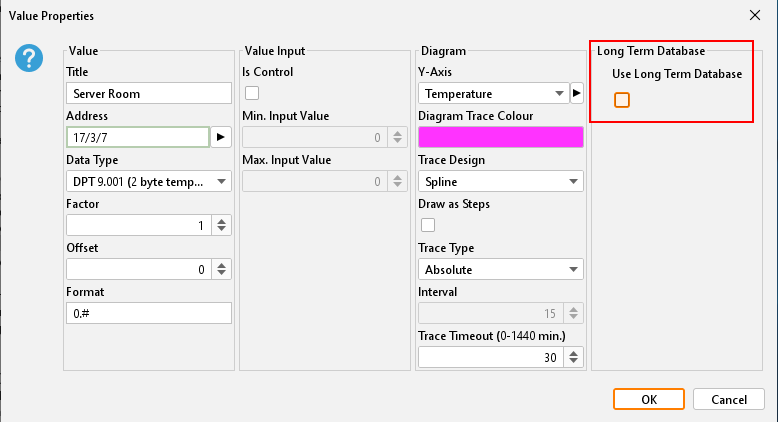Click the blue question mark help icon
This screenshot has width=778, height=422.
[x=28, y=59]
